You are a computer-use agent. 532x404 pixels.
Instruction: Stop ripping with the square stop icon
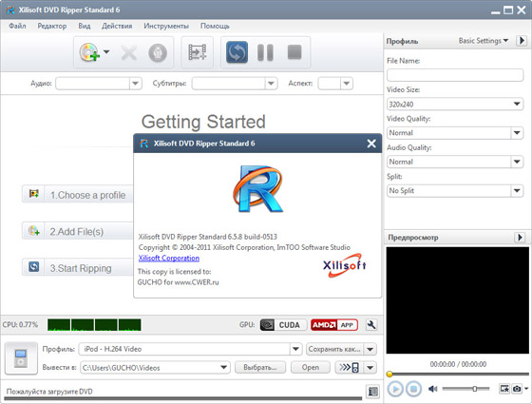294,52
